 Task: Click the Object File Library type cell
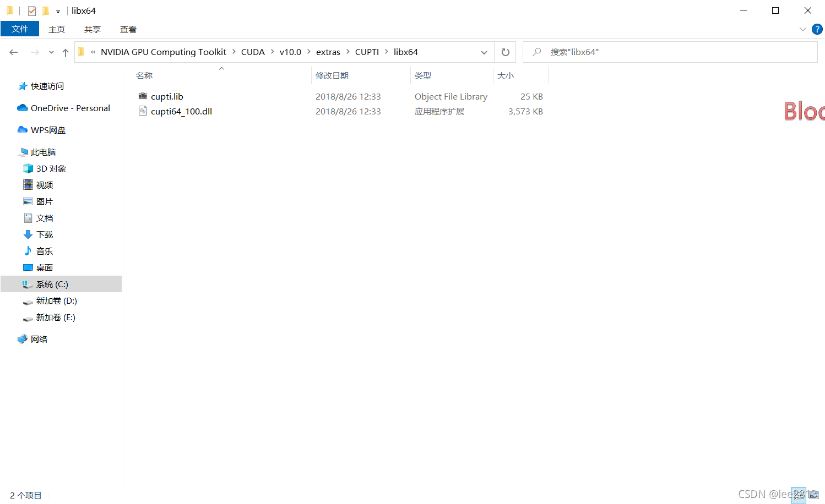(x=451, y=96)
